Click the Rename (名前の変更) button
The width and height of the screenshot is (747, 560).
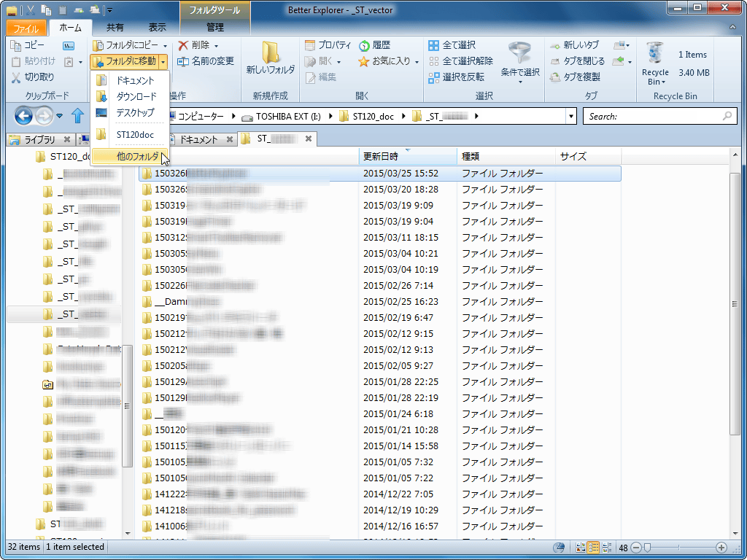[206, 61]
